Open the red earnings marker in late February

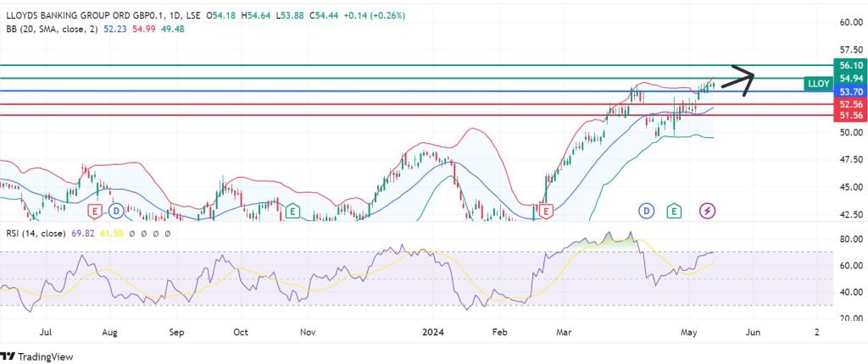coord(547,211)
